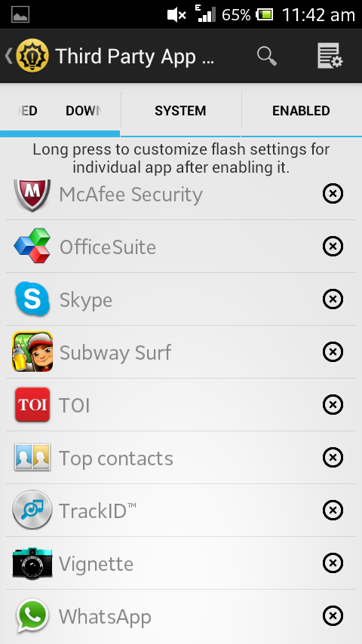Tap the Vignette camera icon

click(x=32, y=563)
